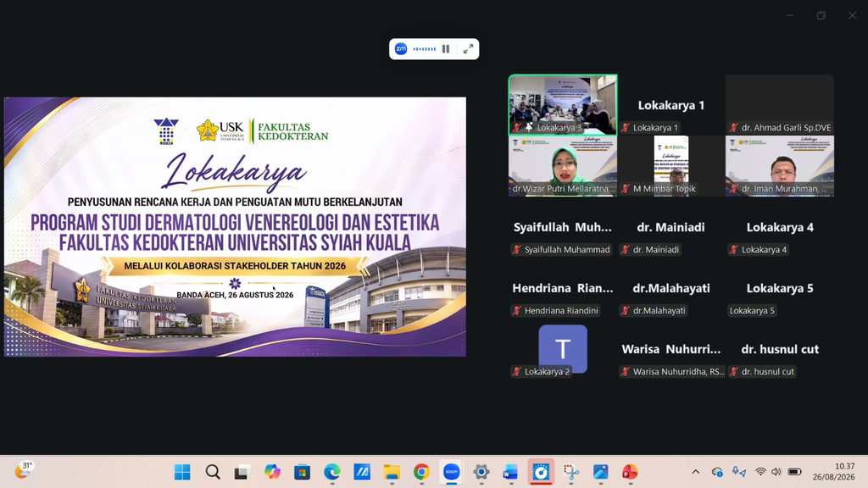Click muted mic beside Hendriana Riandini label
This screenshot has height=488, width=868.
click(517, 310)
